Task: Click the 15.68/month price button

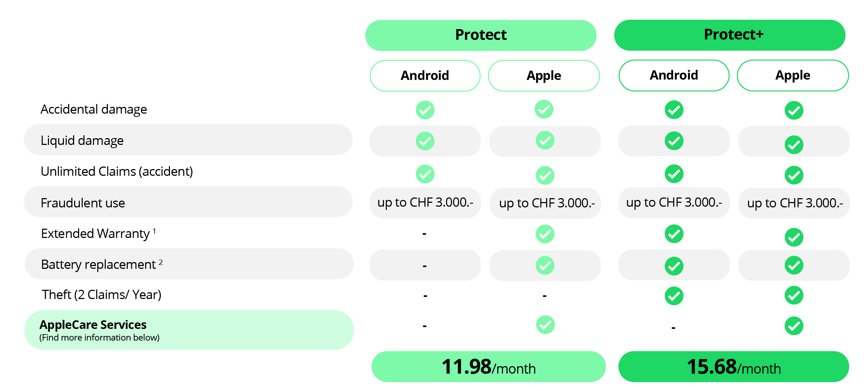Action: pos(734,366)
